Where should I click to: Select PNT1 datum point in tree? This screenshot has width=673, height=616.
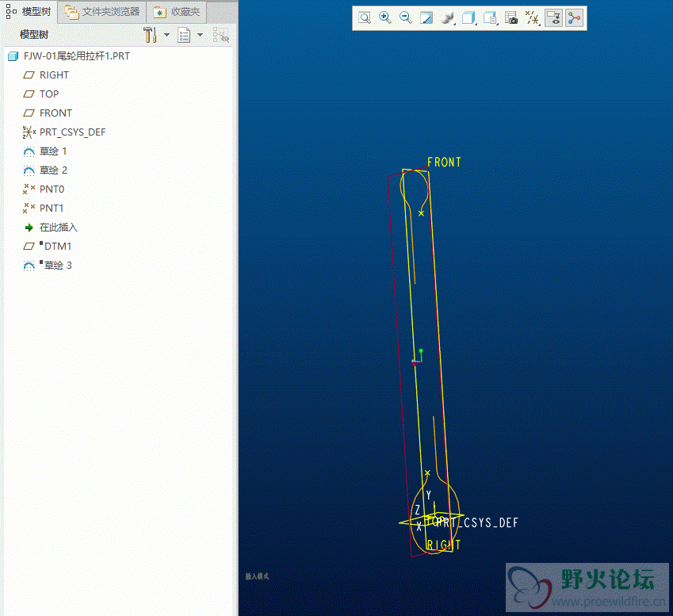point(52,209)
